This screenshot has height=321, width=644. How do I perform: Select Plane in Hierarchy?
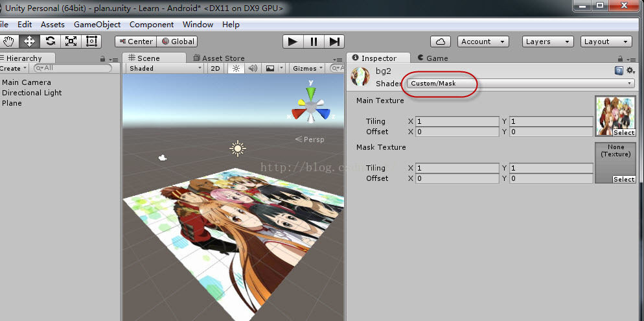[12, 103]
